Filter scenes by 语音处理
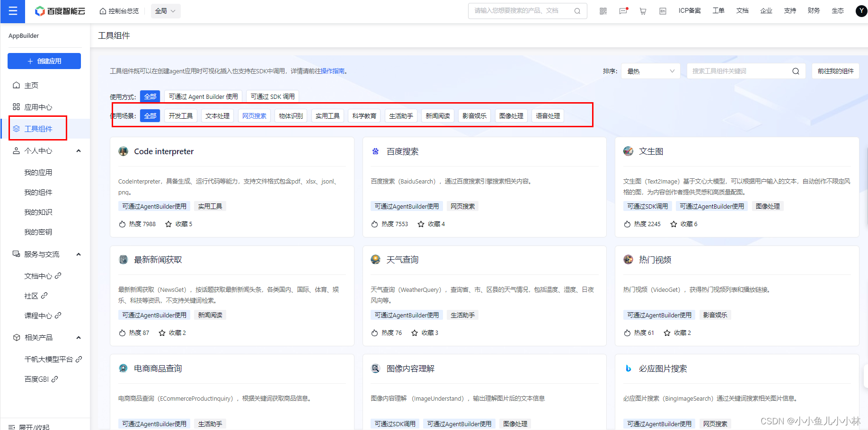This screenshot has height=430, width=868. tap(548, 116)
